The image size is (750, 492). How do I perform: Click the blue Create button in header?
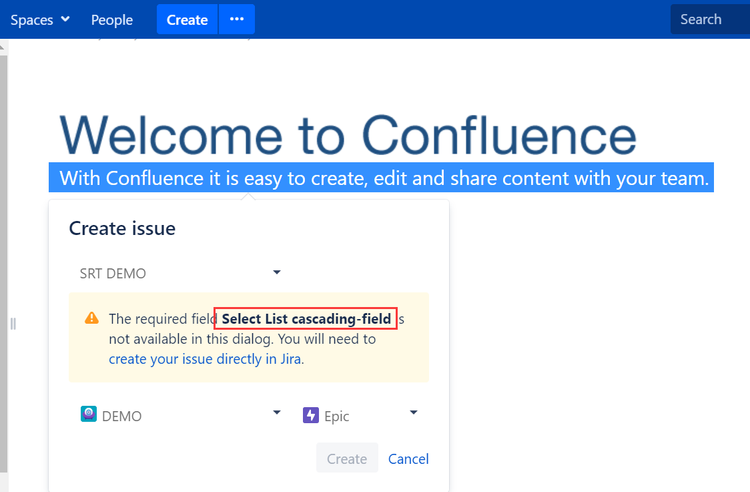point(187,20)
